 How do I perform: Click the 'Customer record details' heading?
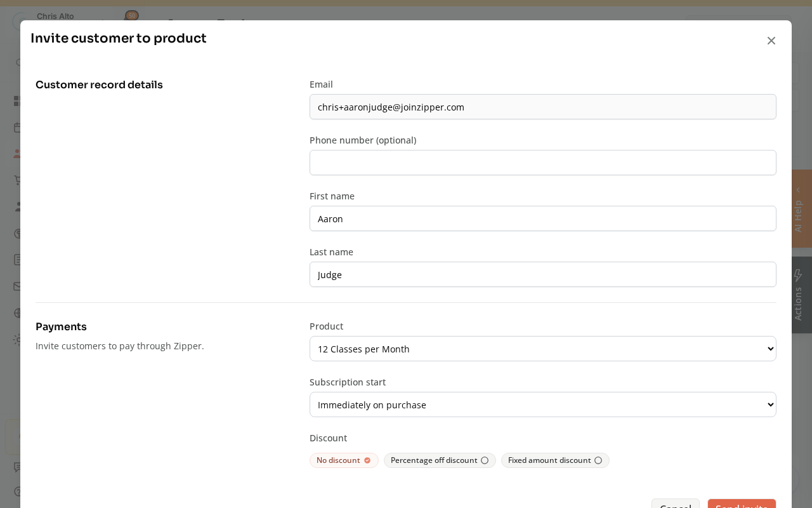click(99, 84)
